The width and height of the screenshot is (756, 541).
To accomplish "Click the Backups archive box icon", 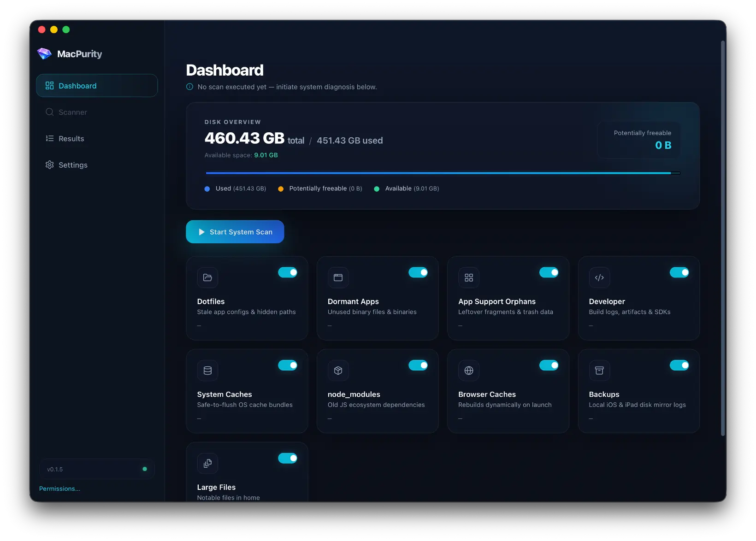I will pos(599,370).
